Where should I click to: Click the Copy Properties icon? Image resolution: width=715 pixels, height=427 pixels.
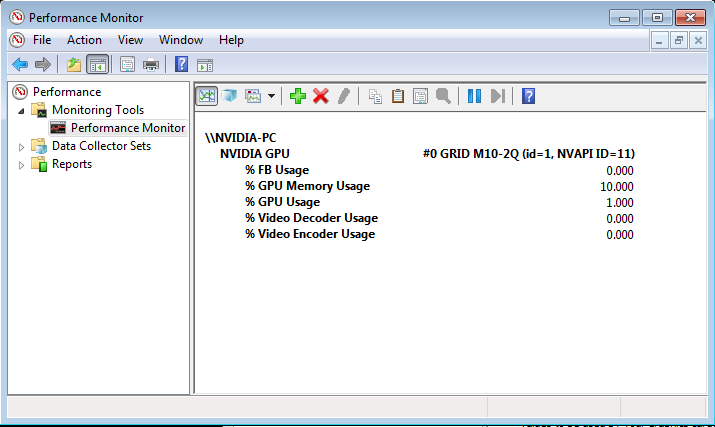[x=376, y=96]
